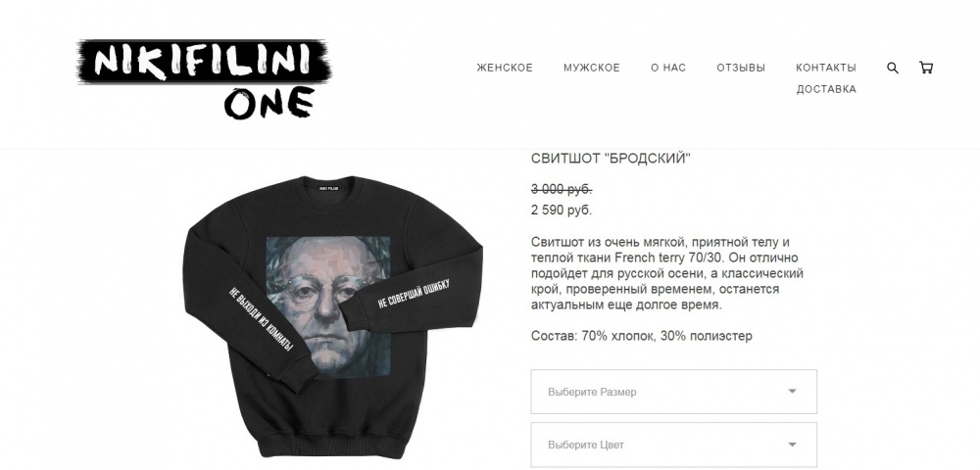Open the ОТЗЫВЫ reviews page
This screenshot has width=980, height=470.
click(741, 68)
